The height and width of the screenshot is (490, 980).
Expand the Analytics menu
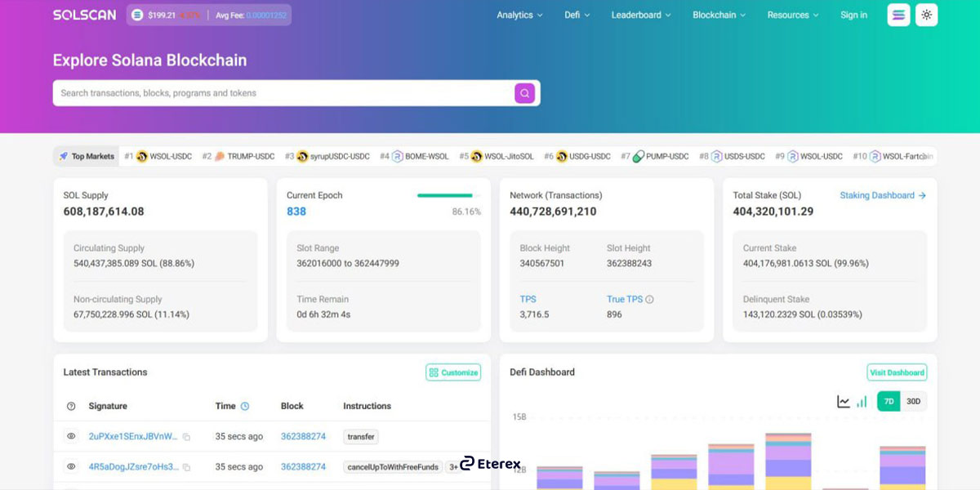point(519,15)
